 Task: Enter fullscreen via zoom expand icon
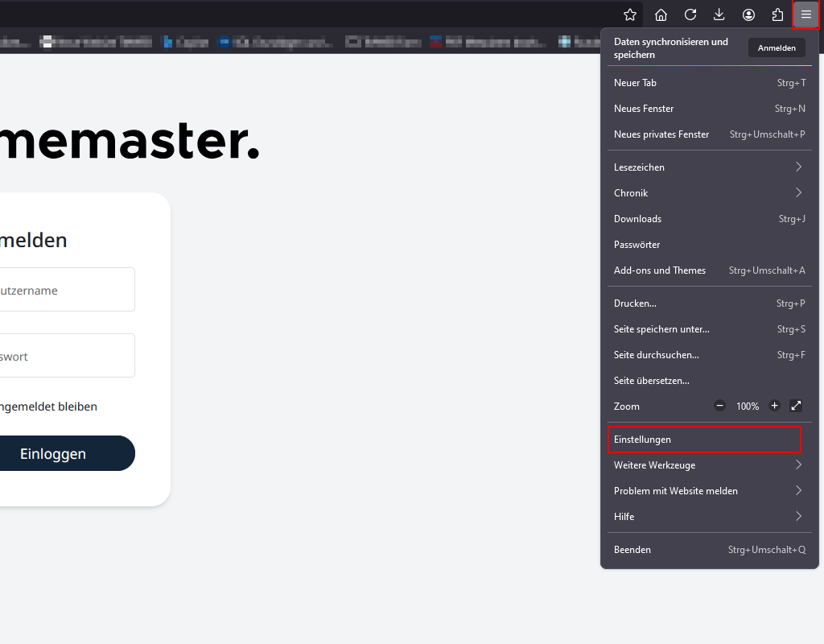pos(796,406)
